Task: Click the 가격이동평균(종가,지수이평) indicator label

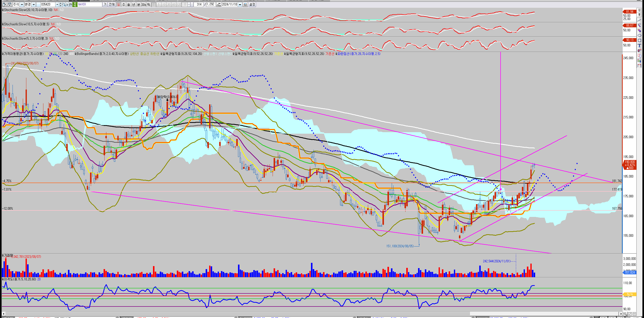Action: 24,54
